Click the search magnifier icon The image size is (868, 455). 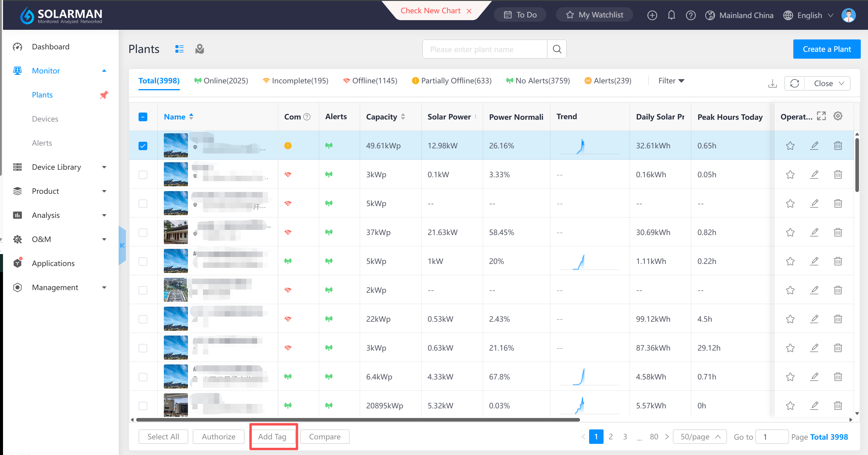tap(557, 49)
